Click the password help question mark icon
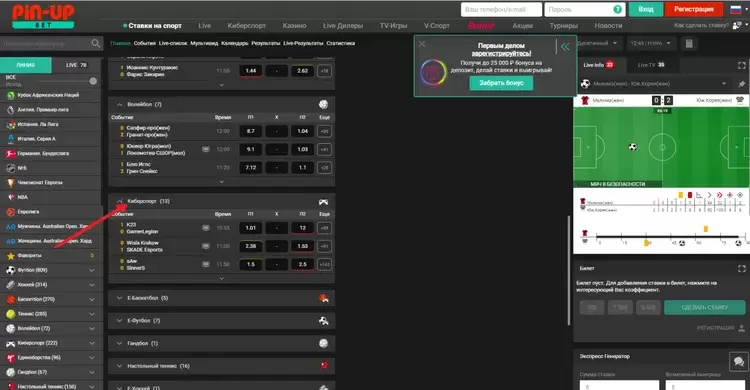Viewport: 750px width, 390px height. click(618, 9)
